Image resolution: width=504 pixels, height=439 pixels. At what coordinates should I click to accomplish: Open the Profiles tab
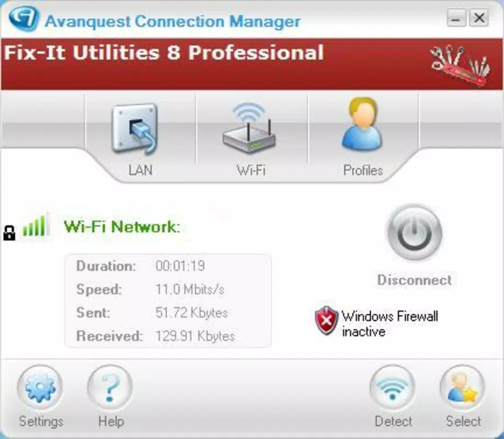coord(363,138)
